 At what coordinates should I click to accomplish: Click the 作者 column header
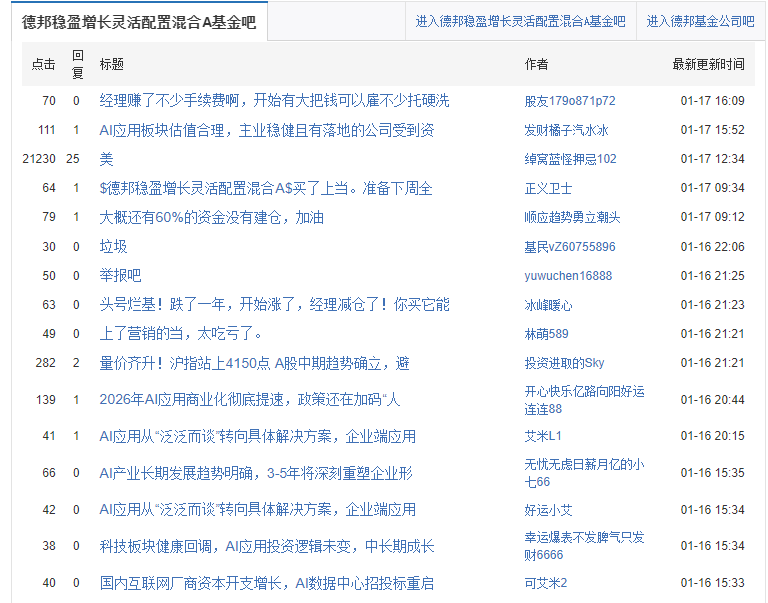[536, 64]
